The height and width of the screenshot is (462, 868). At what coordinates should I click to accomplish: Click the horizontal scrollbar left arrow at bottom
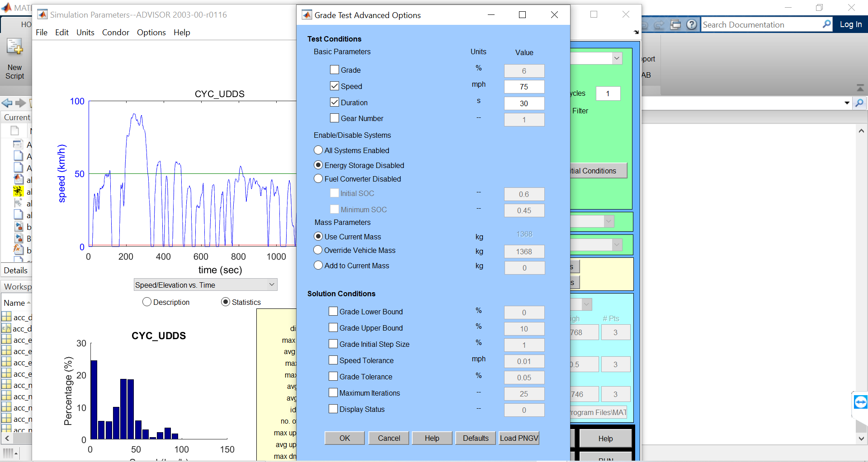(x=7, y=438)
